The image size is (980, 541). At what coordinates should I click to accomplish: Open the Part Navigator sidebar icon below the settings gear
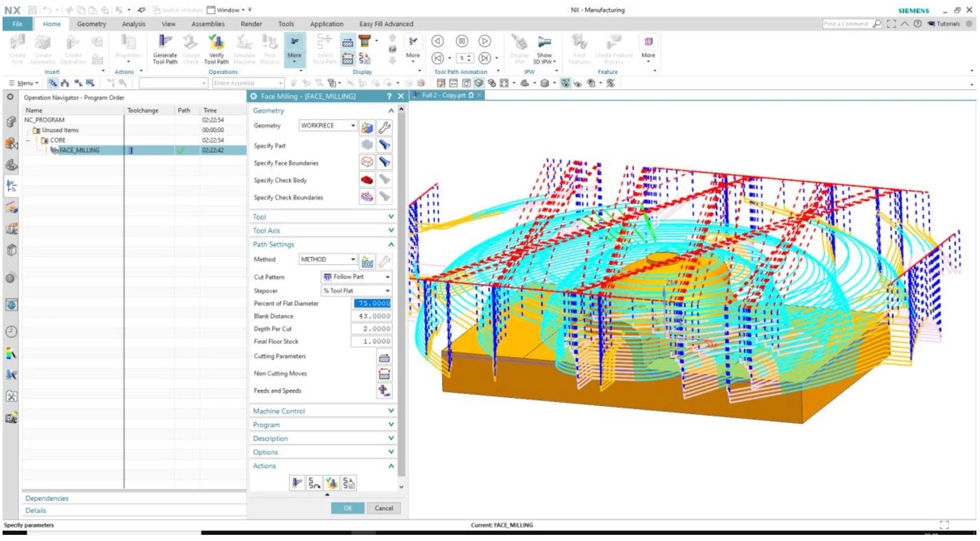coord(11,122)
